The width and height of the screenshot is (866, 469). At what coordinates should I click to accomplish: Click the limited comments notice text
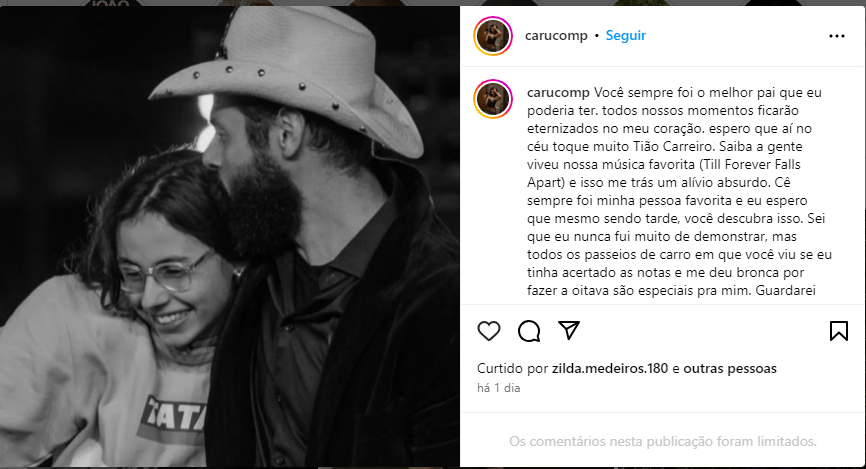click(x=663, y=441)
